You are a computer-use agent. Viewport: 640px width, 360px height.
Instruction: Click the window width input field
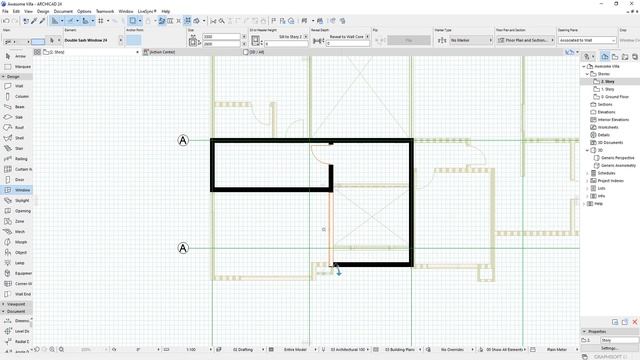click(x=222, y=37)
